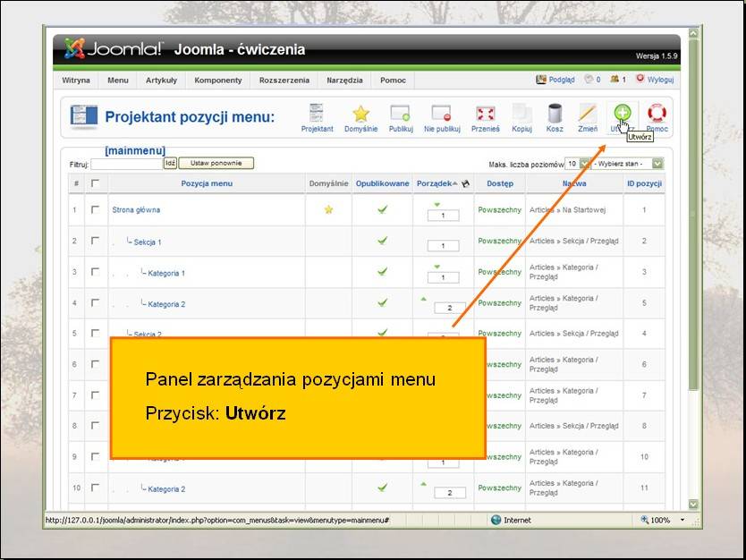Open the Pomoc menu in the menu bar
The width and height of the screenshot is (746, 560).
click(x=393, y=80)
